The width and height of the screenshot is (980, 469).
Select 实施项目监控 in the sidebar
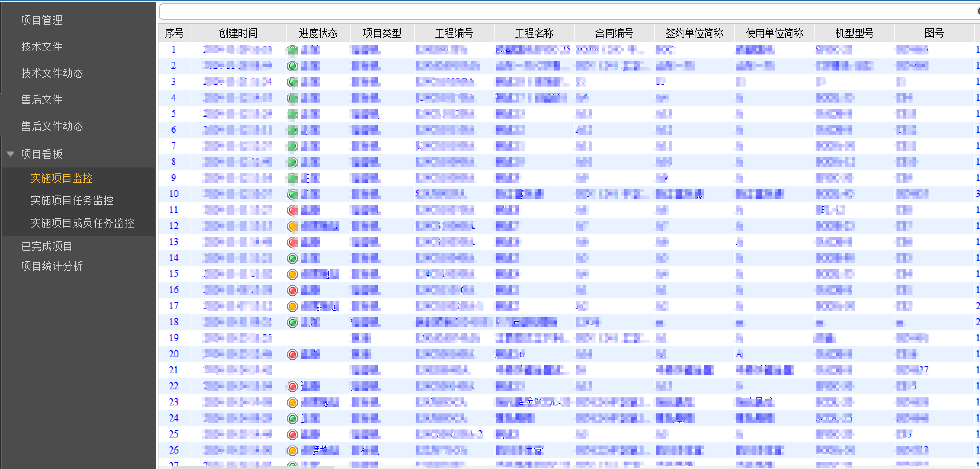tap(62, 178)
